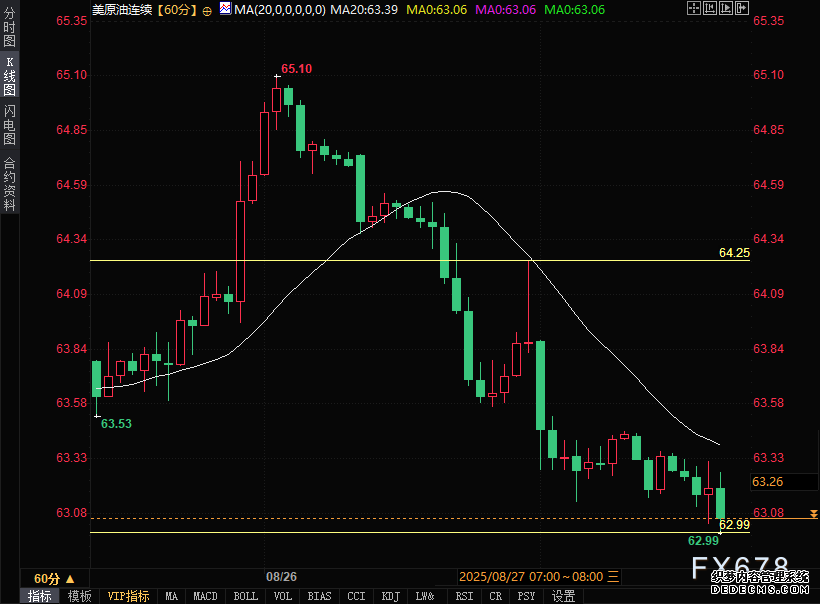
Task: Click the green 62.99 low price marker
Action: pyautogui.click(x=703, y=541)
